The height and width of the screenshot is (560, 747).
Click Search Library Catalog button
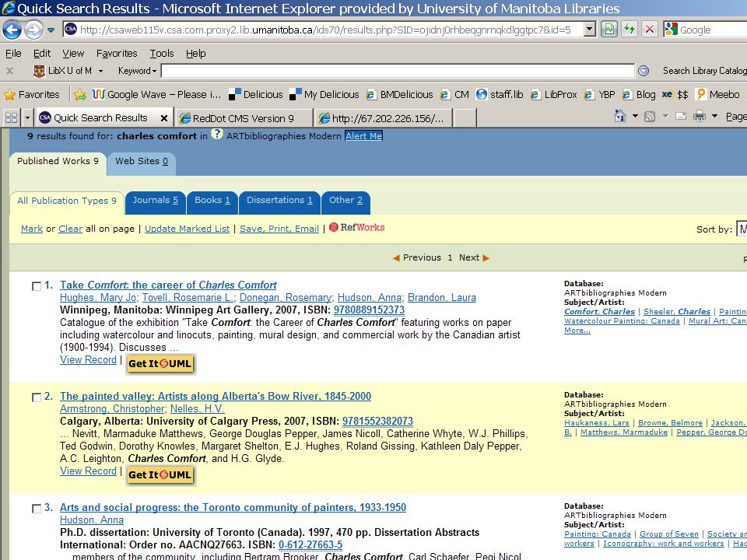coord(705,71)
